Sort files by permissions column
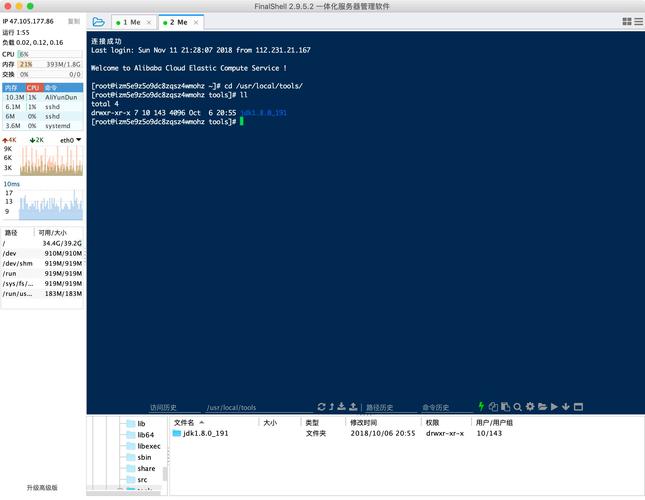Image resolution: width=645 pixels, height=500 pixels. point(446,422)
